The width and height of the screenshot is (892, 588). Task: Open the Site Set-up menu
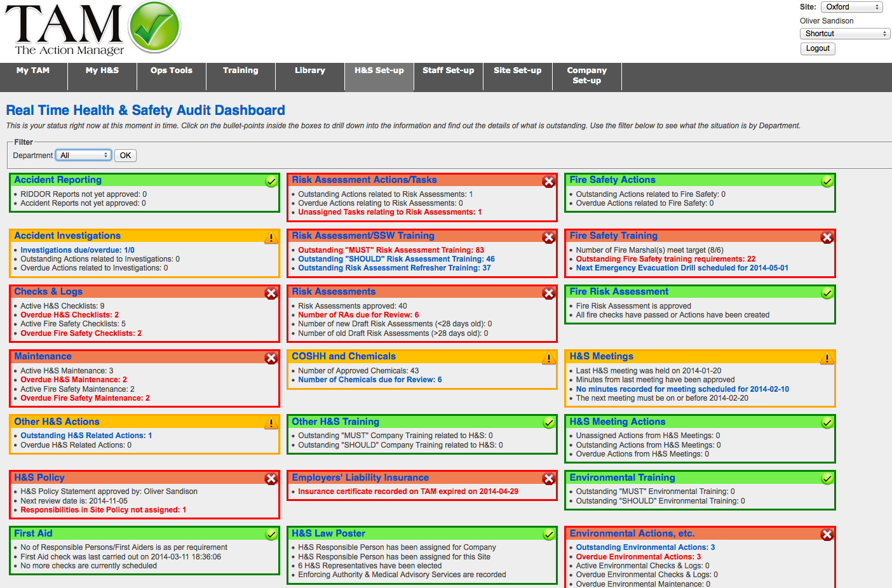tap(518, 76)
